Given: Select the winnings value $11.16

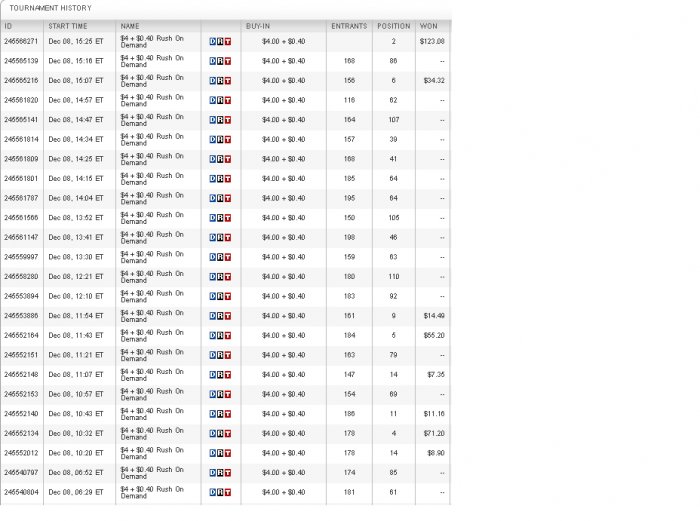Looking at the screenshot, I should point(434,414).
